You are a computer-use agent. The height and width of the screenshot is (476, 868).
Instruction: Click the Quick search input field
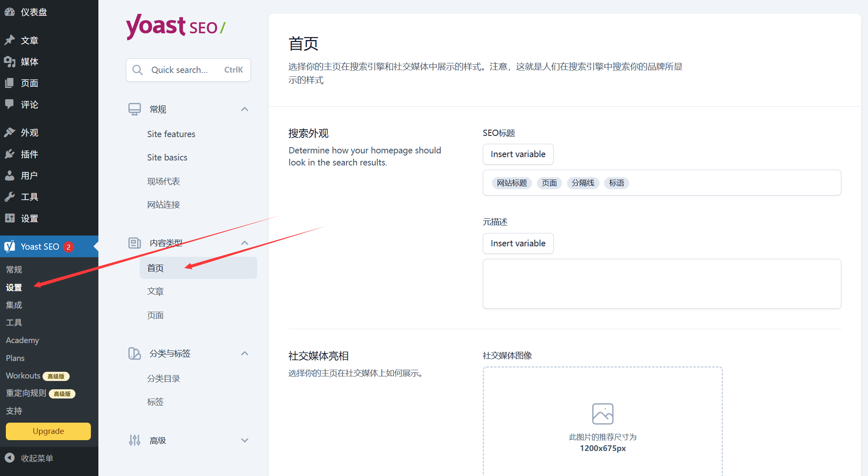[x=188, y=70]
